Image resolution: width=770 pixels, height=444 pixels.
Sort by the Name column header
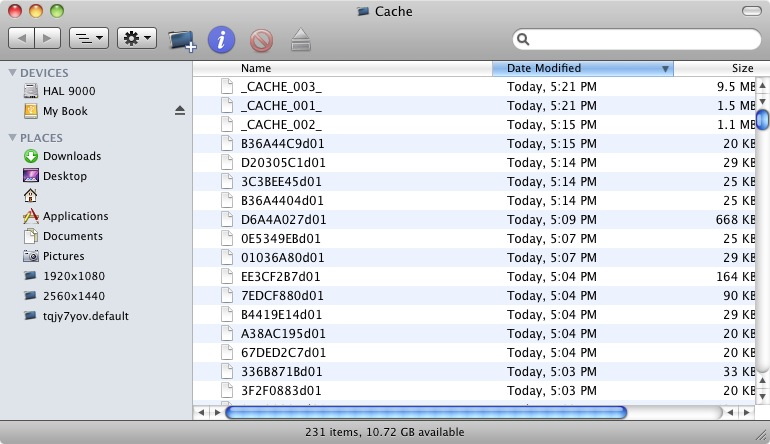[x=256, y=68]
